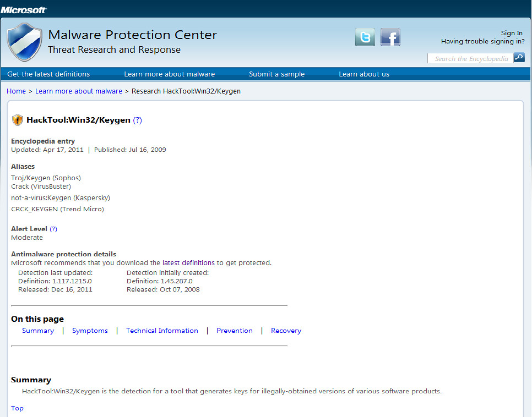Screen dimensions: 532x417
Task: Click the Malware Protection Center heading
Action: tap(132, 35)
